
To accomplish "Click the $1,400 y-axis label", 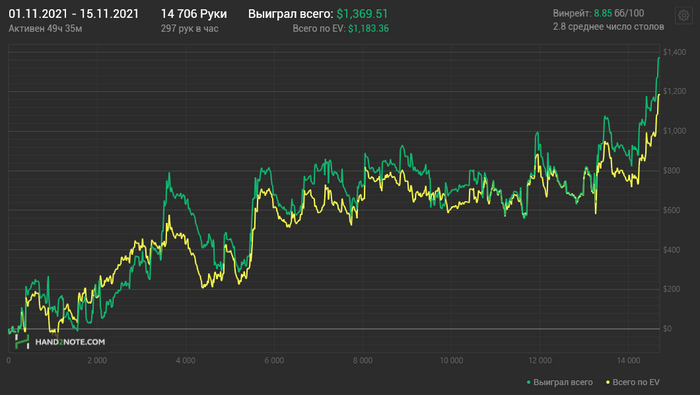I will [675, 52].
